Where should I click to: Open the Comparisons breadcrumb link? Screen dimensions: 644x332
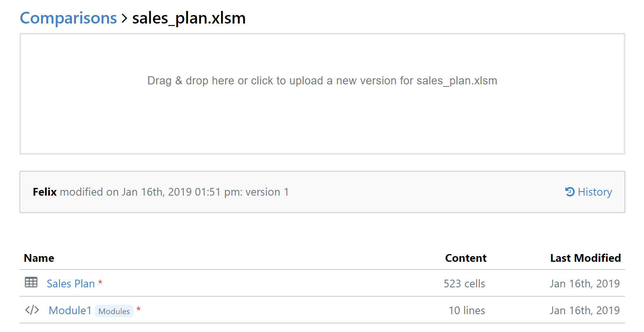coord(68,18)
